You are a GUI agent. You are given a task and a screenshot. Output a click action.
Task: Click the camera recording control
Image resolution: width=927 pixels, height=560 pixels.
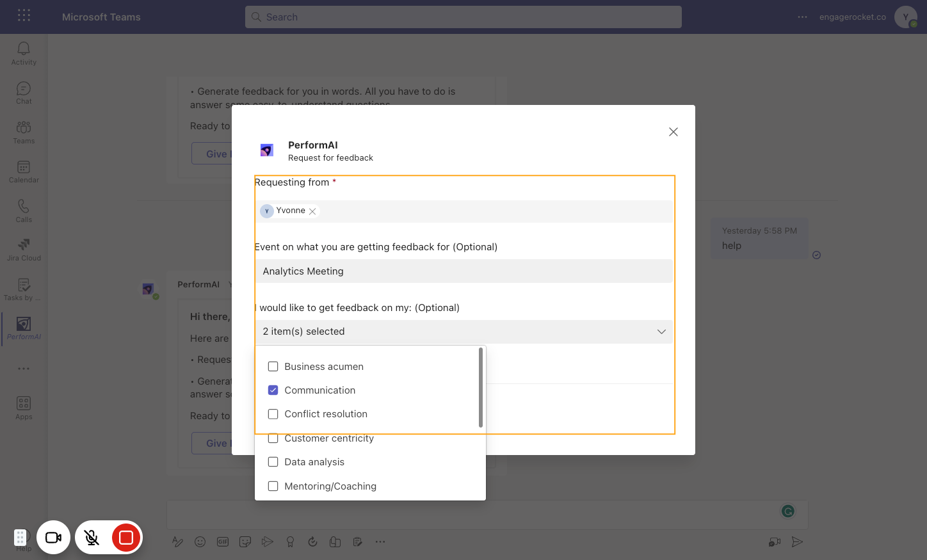[53, 538]
